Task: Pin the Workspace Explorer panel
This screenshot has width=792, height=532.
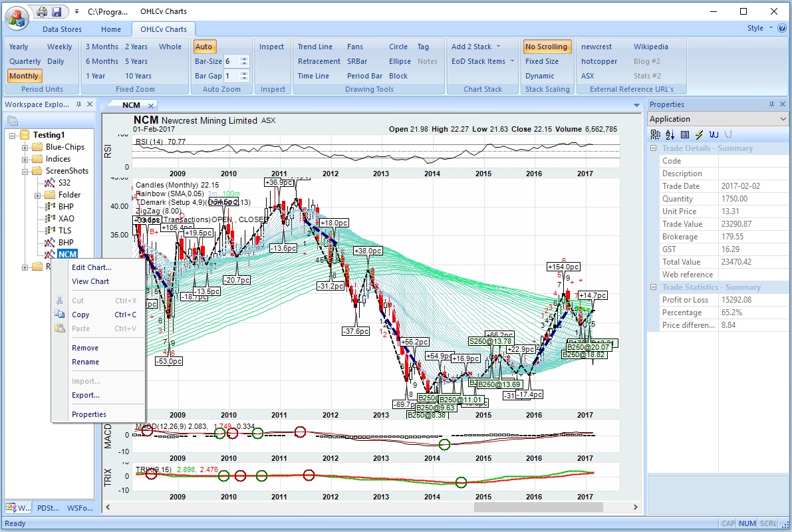Action: click(78, 104)
